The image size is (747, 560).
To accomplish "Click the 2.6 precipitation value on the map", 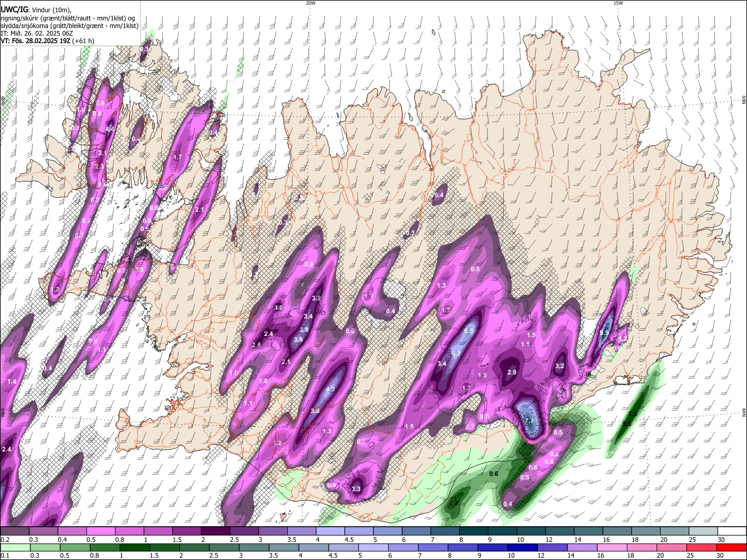I will [256, 345].
